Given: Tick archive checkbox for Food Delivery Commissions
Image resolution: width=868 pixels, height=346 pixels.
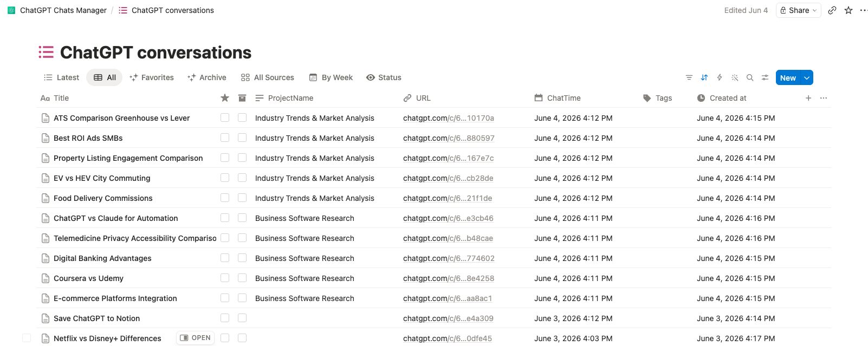Looking at the screenshot, I should (242, 198).
